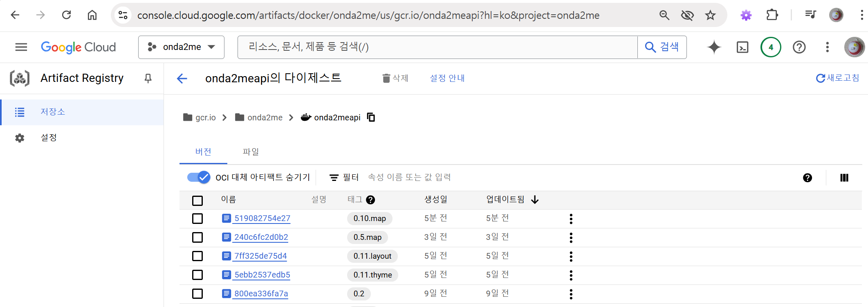The height and width of the screenshot is (307, 868).
Task: Open digest 240c6fc2d0b2
Action: tap(261, 237)
